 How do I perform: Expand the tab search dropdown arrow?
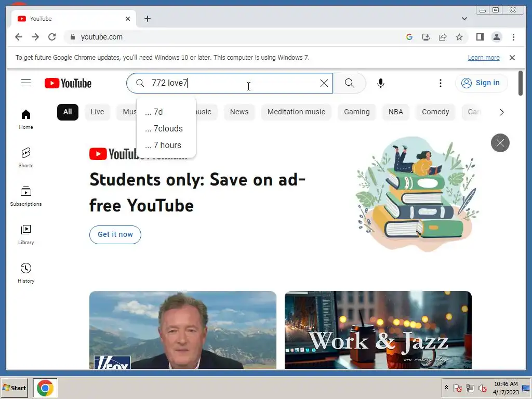coord(464,19)
